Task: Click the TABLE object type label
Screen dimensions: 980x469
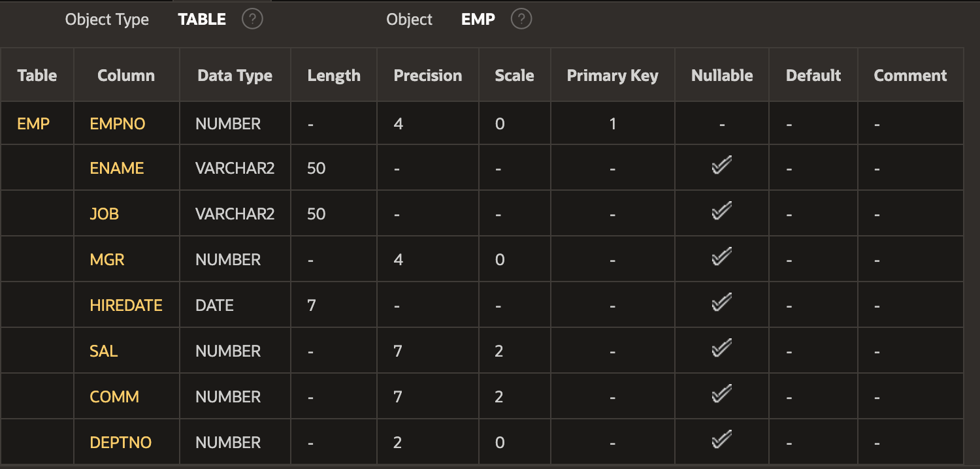Action: (202, 19)
